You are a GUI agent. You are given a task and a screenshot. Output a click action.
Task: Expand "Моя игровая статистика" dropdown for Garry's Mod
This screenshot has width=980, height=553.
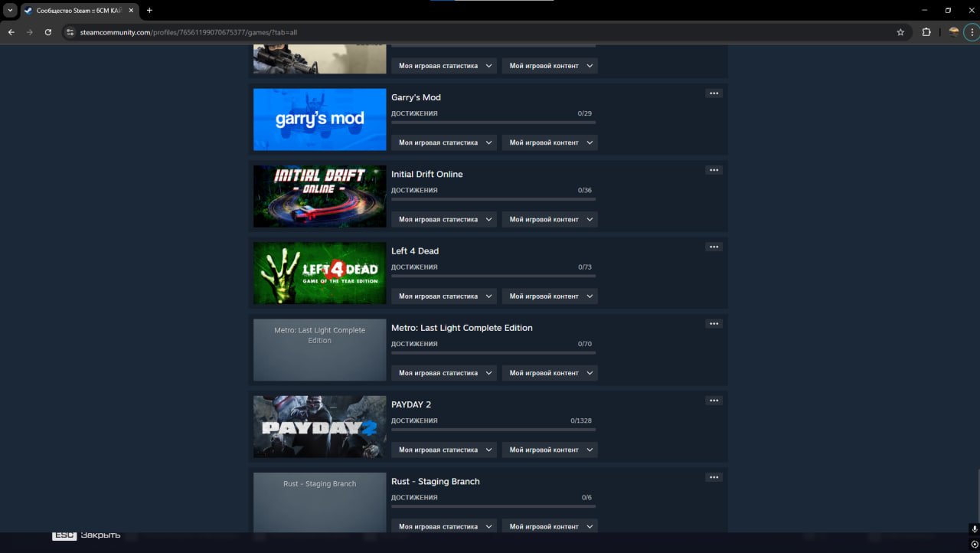point(444,142)
